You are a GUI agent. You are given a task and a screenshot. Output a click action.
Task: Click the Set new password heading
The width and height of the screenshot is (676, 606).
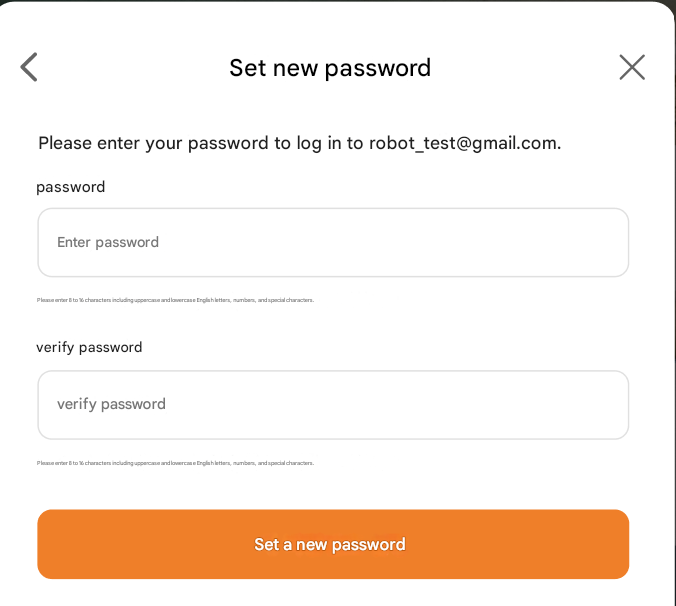tap(330, 68)
